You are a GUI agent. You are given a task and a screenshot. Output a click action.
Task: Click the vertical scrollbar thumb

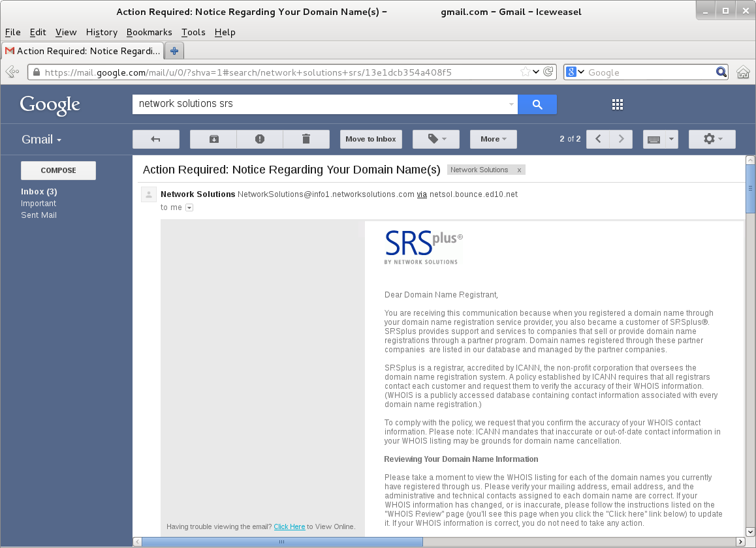click(x=750, y=189)
